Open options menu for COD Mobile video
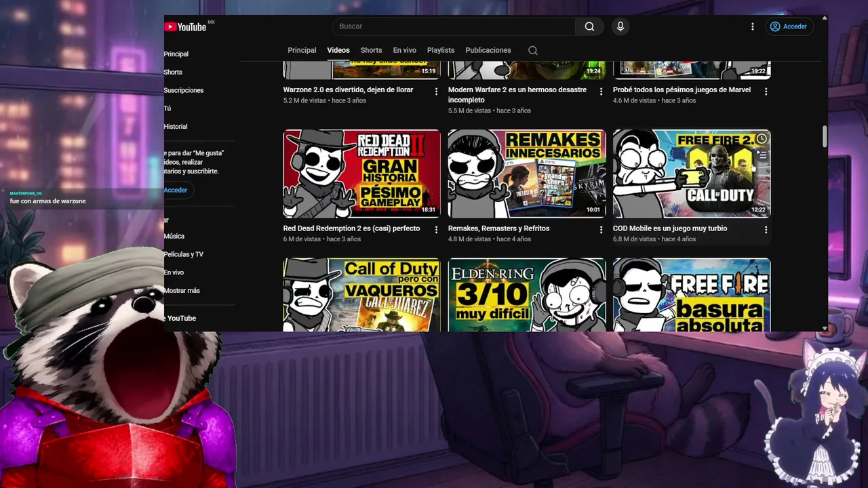Viewport: 868px width, 488px height. pos(766,230)
